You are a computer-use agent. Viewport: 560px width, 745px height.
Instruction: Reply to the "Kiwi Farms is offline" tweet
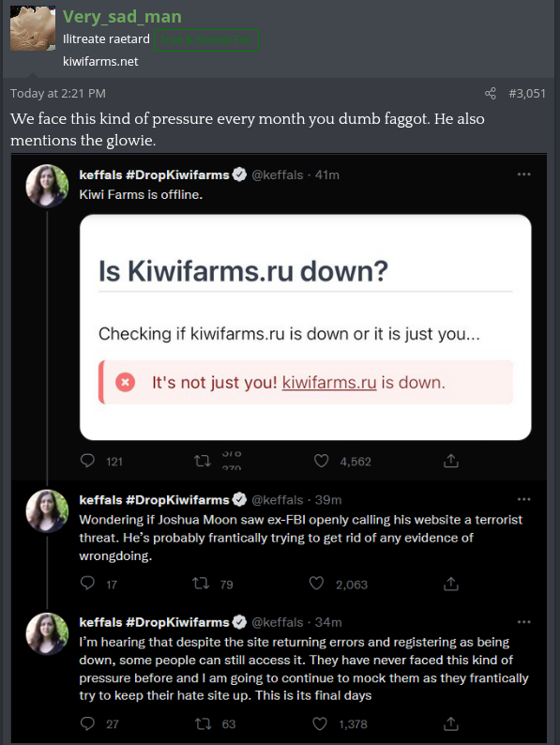coord(87,461)
